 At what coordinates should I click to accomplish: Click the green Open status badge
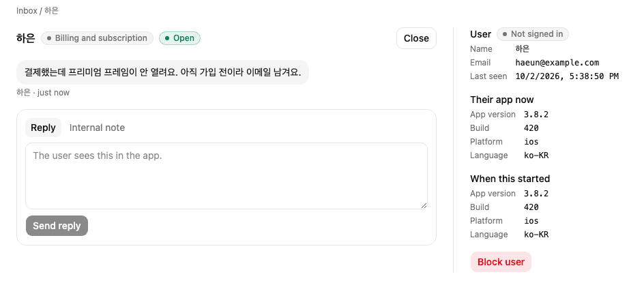179,38
